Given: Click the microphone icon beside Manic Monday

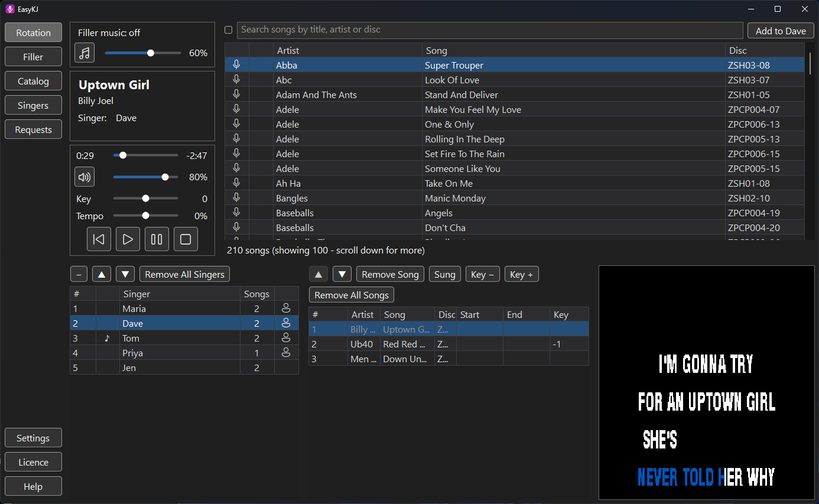Looking at the screenshot, I should click(236, 198).
